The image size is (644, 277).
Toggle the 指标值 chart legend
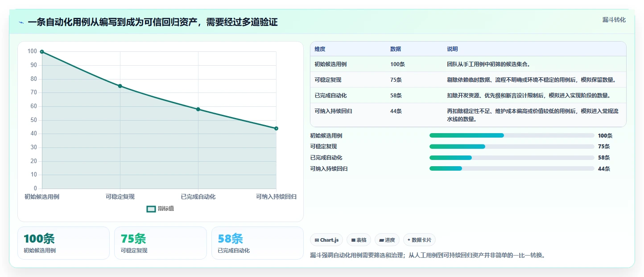pyautogui.click(x=161, y=209)
